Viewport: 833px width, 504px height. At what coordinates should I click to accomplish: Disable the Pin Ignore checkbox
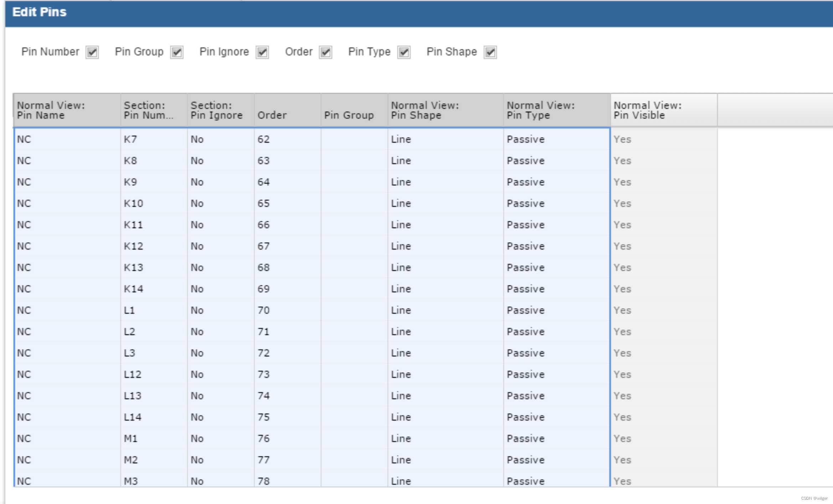click(262, 52)
